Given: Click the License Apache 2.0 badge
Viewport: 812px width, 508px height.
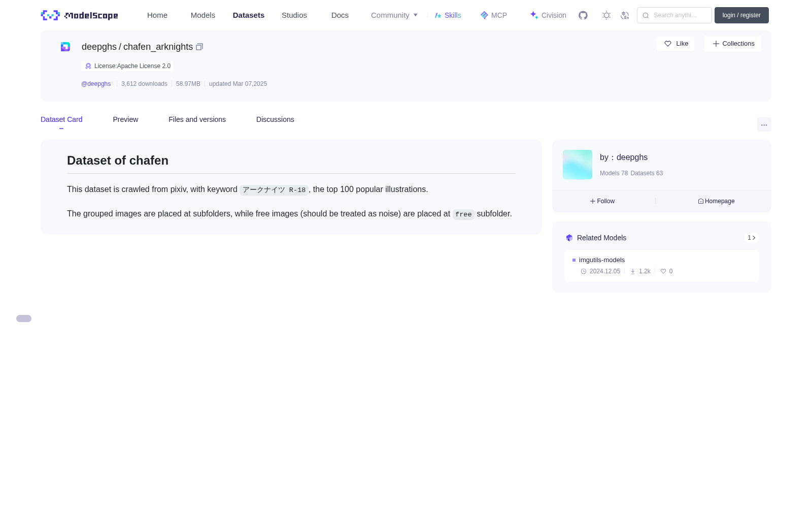Looking at the screenshot, I should tap(127, 66).
